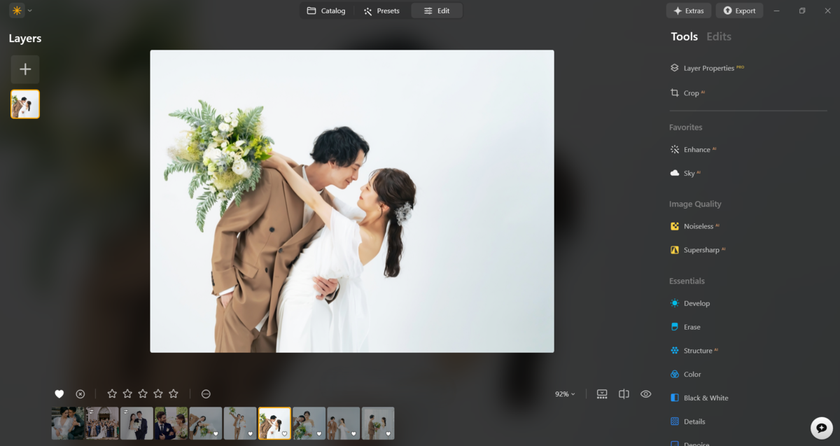This screenshot has height=446, width=840.
Task: Open the Enhance AI tool
Action: click(693, 150)
